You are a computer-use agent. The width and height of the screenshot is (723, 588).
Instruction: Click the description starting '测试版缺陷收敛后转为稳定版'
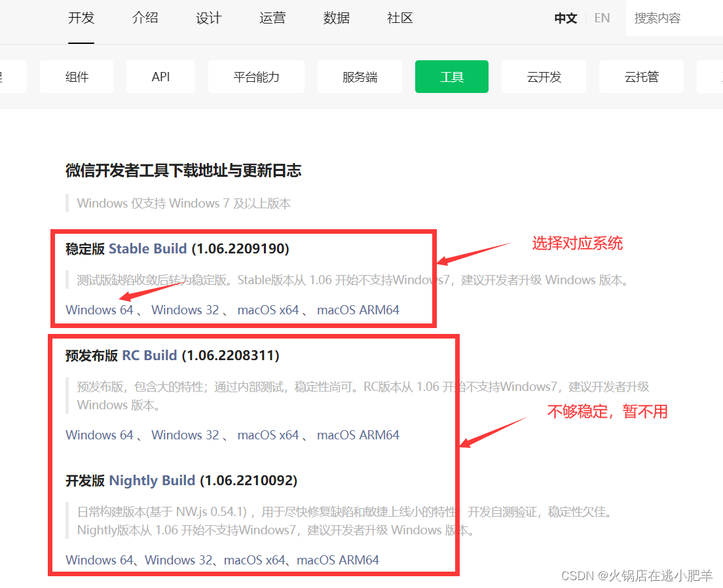[353, 280]
